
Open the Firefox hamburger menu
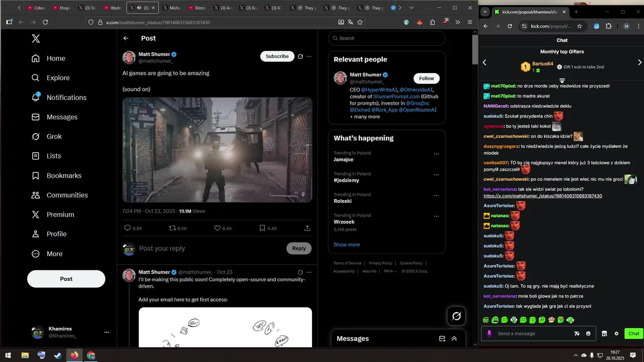coord(470,22)
